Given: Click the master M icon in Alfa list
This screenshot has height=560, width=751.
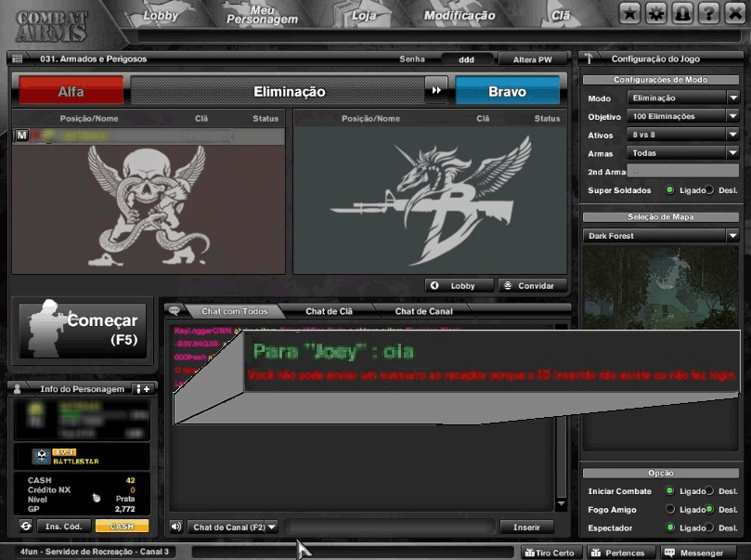Looking at the screenshot, I should click(x=21, y=136).
